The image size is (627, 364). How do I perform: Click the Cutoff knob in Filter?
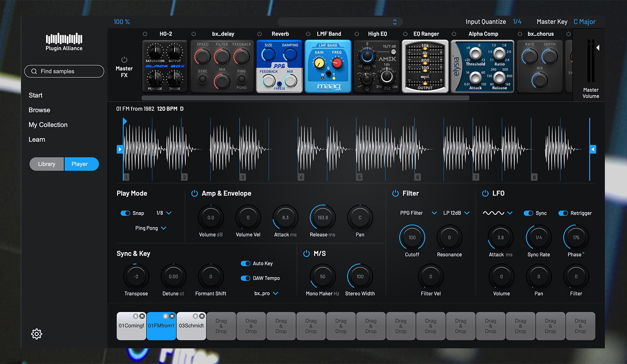[412, 237]
